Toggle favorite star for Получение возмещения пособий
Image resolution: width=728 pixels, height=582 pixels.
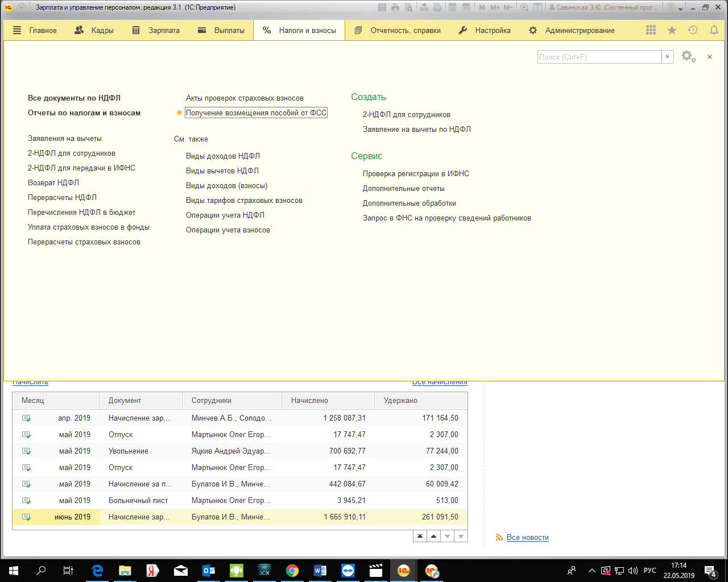(179, 113)
